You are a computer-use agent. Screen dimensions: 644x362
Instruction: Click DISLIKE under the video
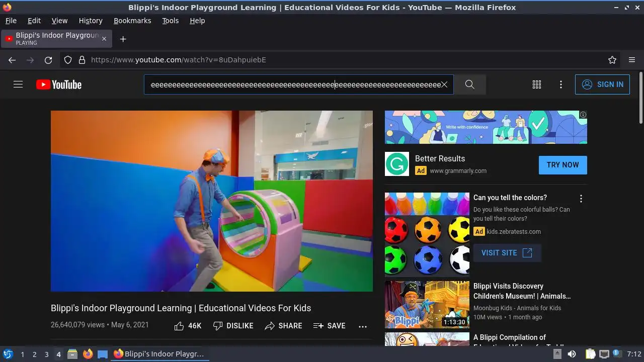tap(233, 326)
